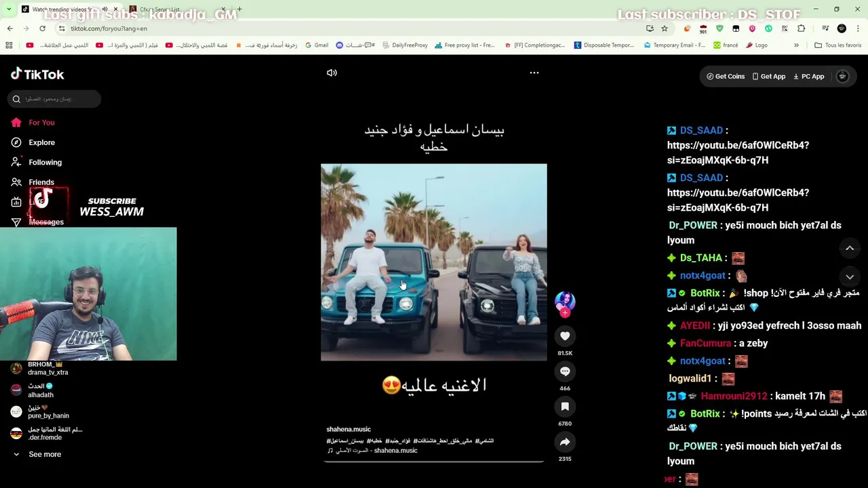Open original sound shahena.music music link
The image size is (868, 488).
tap(372, 451)
